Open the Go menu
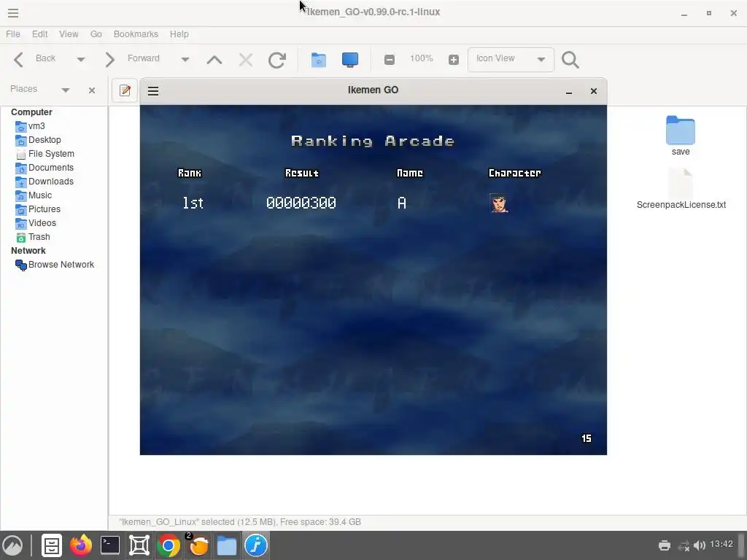747x560 pixels. point(96,34)
